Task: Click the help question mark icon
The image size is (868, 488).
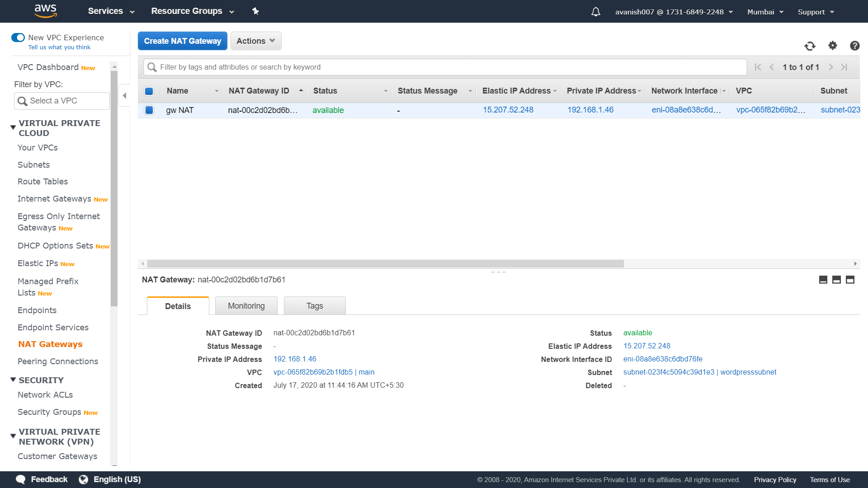Action: (854, 46)
